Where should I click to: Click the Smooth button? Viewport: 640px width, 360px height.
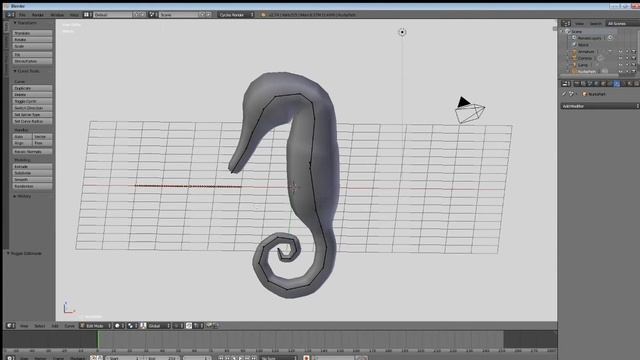pyautogui.click(x=32, y=180)
